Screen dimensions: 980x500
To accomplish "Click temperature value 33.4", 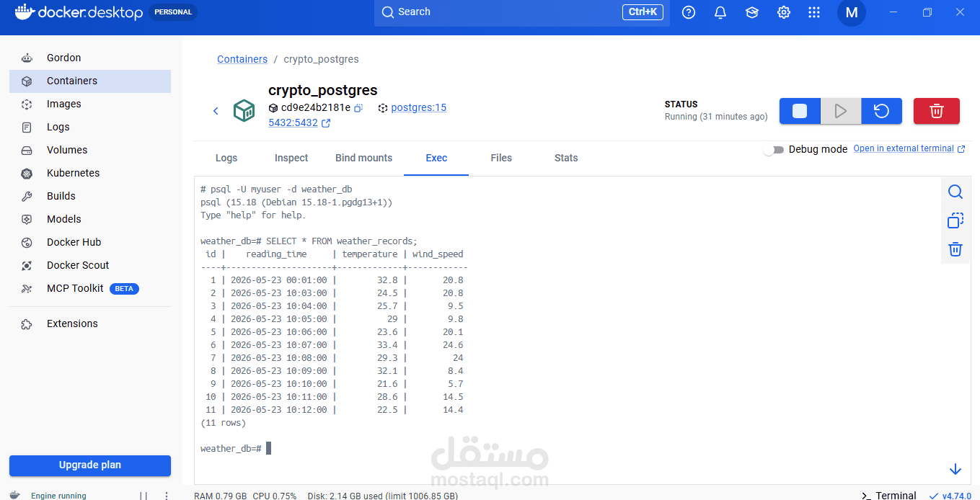I will coord(387,345).
